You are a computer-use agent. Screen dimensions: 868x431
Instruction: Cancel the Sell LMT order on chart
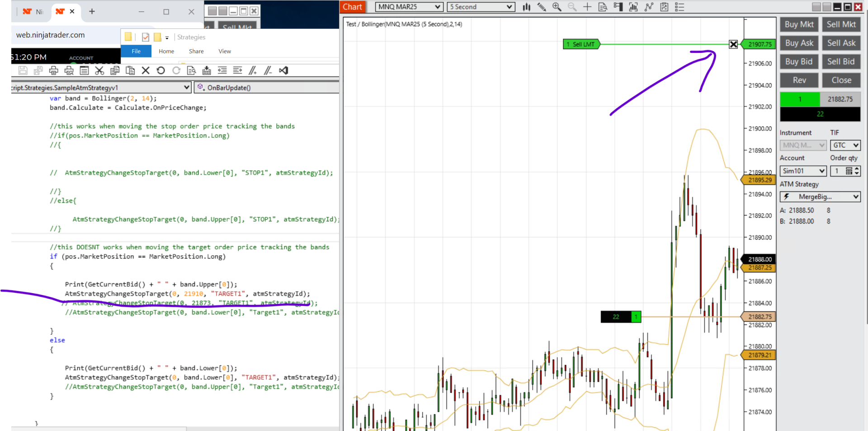coord(733,44)
